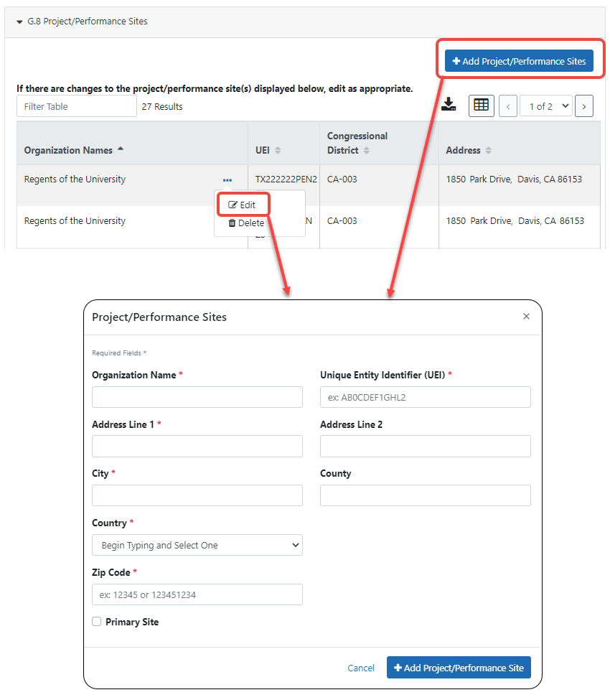Sort table by Address column
Image resolution: width=610 pixels, height=700 pixels.
pyautogui.click(x=489, y=151)
